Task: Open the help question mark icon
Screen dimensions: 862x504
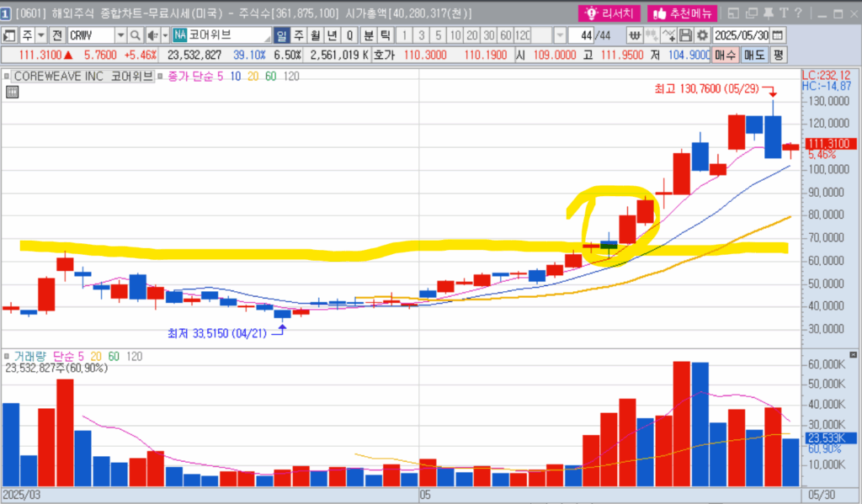Action: [x=798, y=13]
